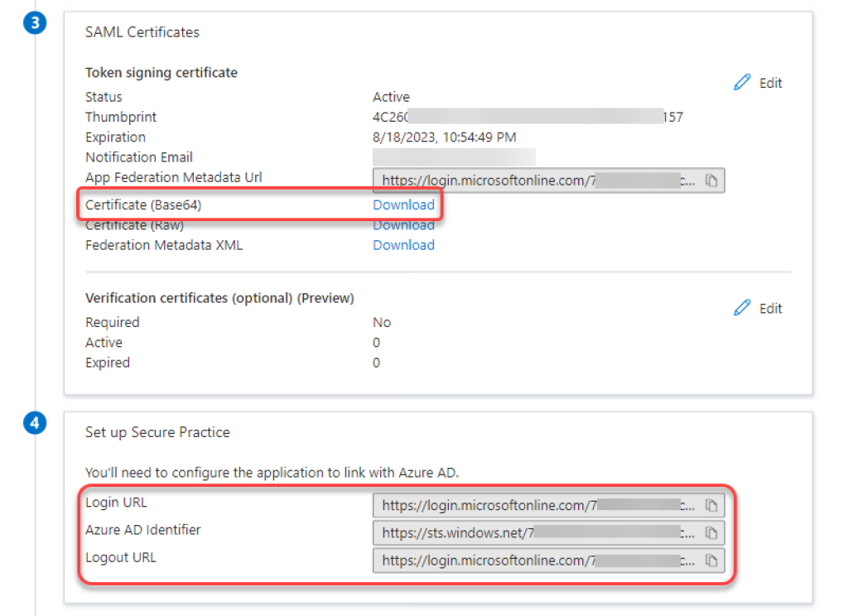The width and height of the screenshot is (848, 616).
Task: Download the Certificate (Base64)
Action: click(403, 205)
